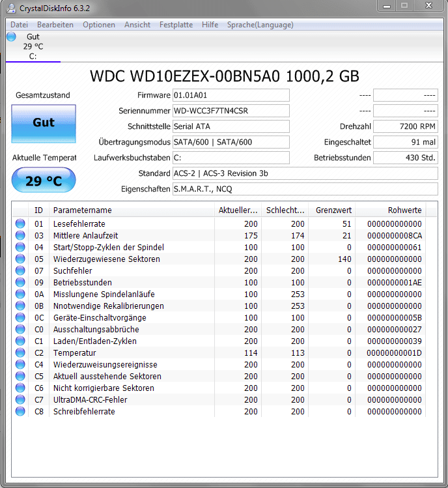Screen dimensions: 448x488
Task: Close the CrystalDiskInfo window
Action: (x=428, y=6)
